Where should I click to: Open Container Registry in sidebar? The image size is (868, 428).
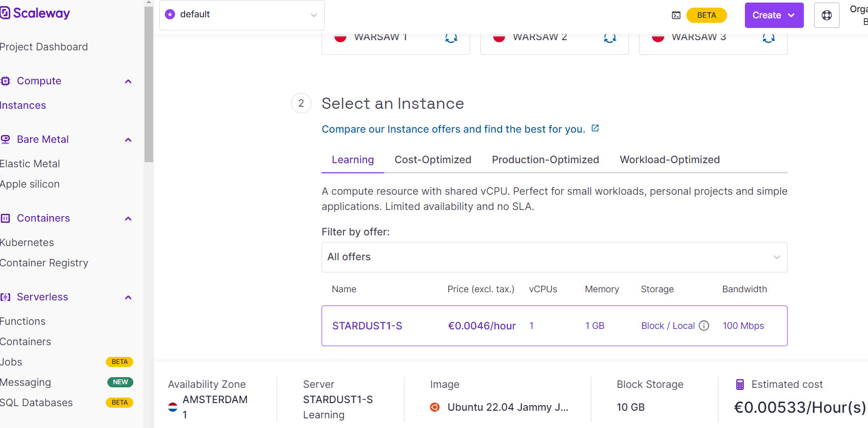point(44,263)
